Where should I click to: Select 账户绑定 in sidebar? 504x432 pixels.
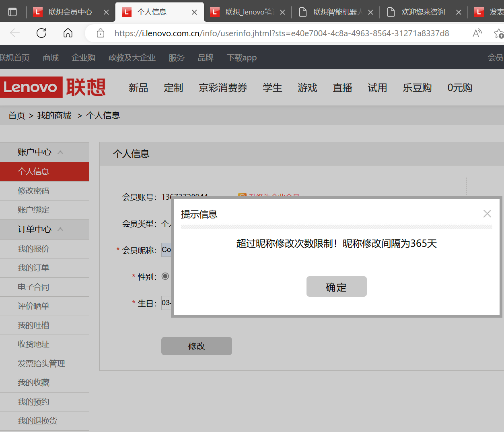pyautogui.click(x=44, y=210)
